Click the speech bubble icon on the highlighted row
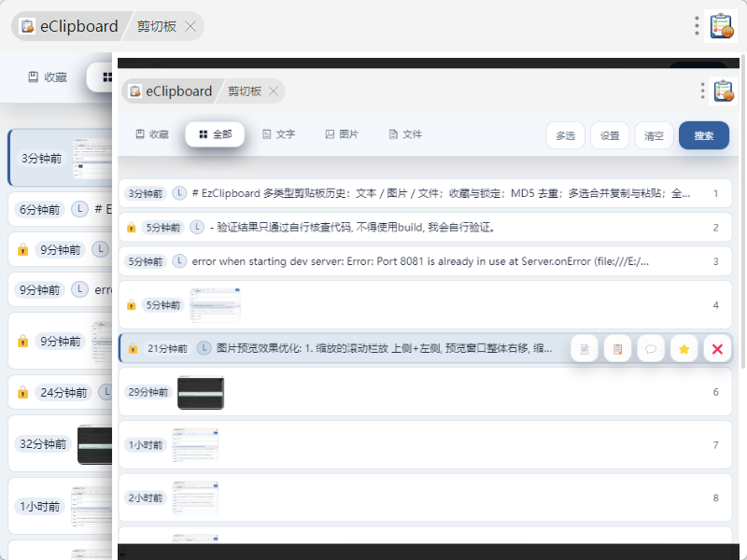747x560 pixels. (x=651, y=349)
